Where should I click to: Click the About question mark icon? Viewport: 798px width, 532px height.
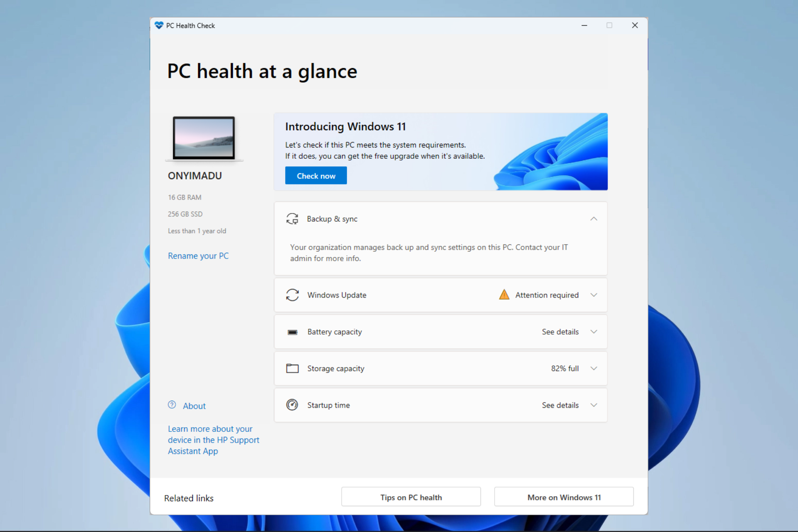(x=172, y=405)
